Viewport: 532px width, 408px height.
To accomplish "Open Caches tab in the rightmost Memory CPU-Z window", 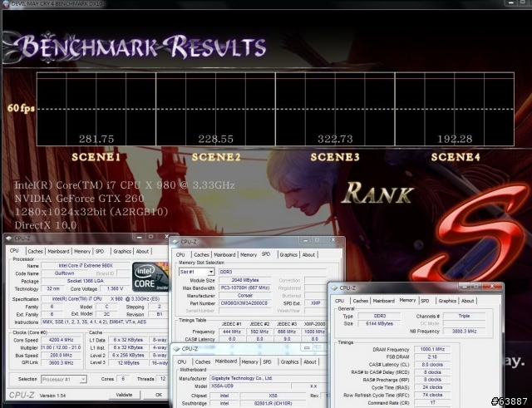I will 360,301.
